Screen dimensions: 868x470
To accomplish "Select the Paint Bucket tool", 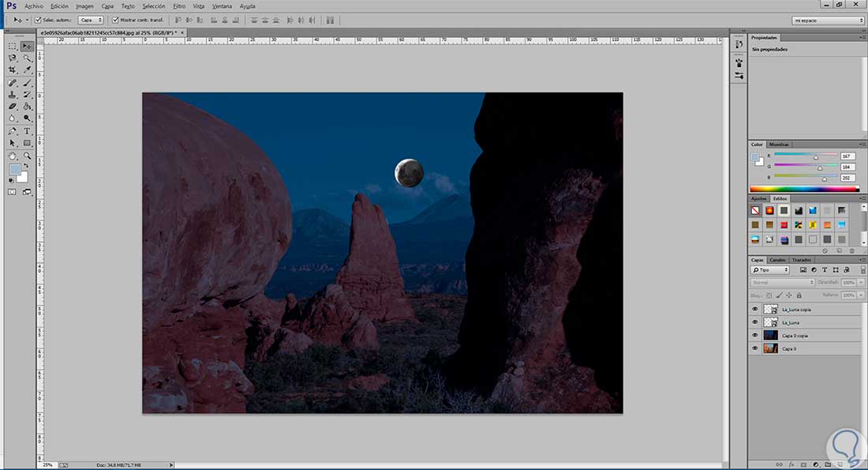I will tap(27, 107).
